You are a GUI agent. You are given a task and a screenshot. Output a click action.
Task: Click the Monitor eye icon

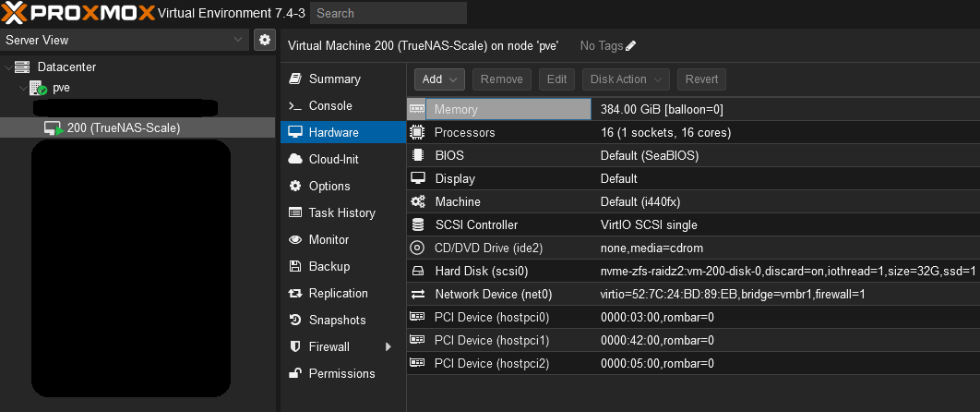295,240
